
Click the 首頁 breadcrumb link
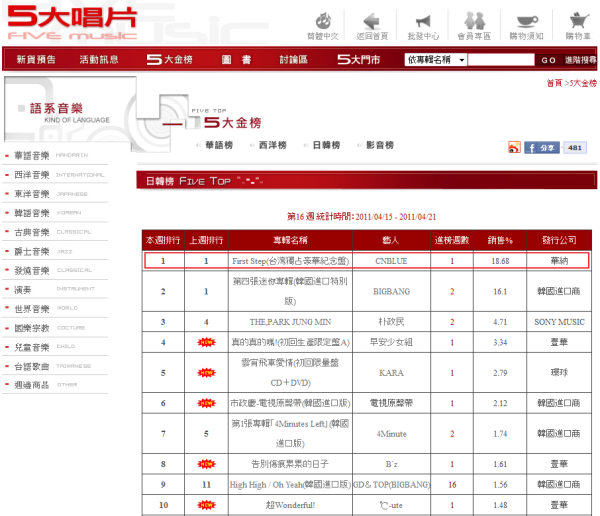(x=554, y=83)
